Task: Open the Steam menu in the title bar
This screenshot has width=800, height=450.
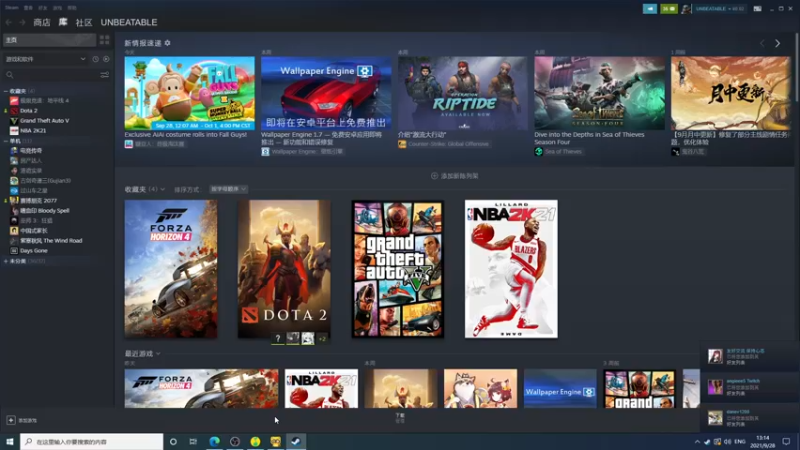Action: point(12,8)
